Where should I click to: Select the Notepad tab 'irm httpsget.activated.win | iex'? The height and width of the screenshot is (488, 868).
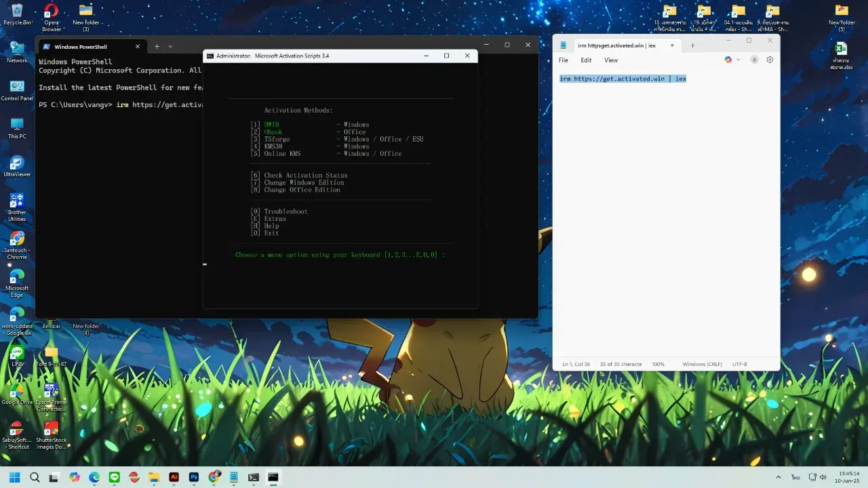(616, 45)
